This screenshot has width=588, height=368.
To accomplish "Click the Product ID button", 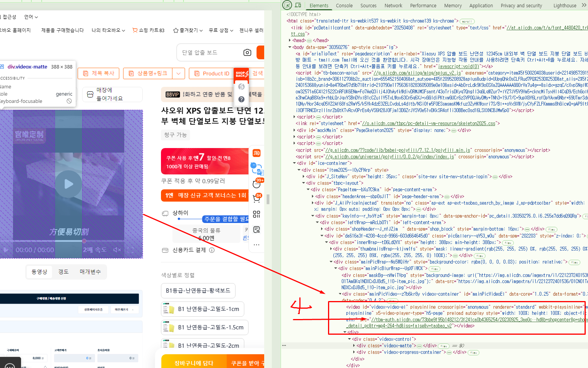I will tap(211, 73).
